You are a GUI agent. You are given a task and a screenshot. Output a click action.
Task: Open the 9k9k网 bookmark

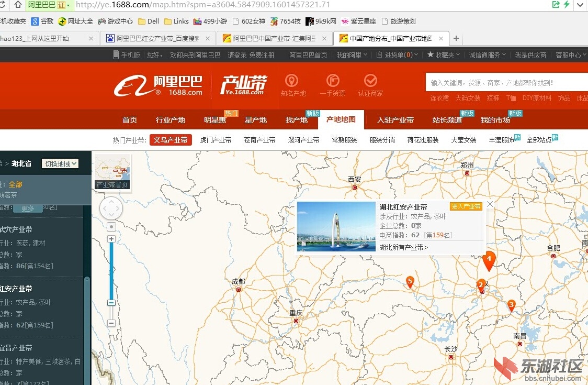(x=321, y=21)
